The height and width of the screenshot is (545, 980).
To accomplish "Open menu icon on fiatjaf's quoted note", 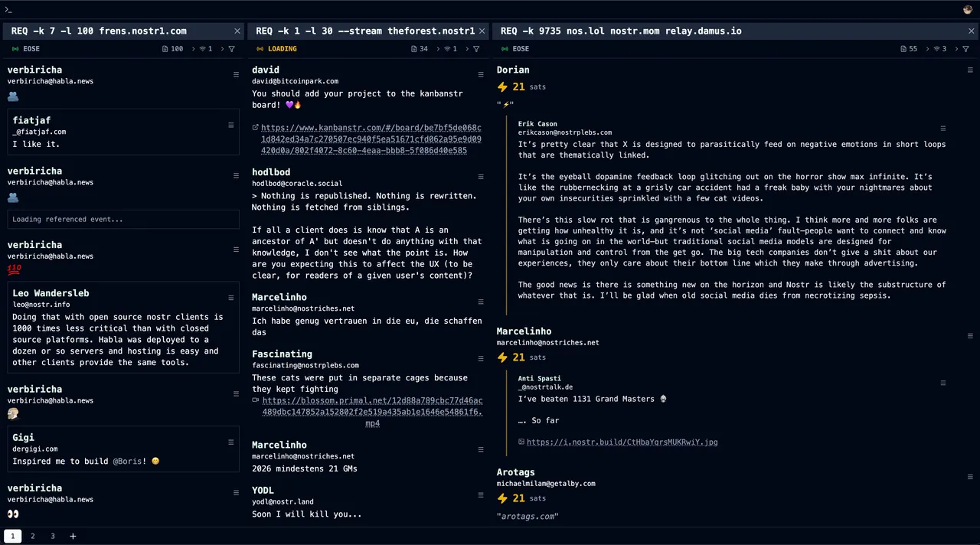I will pyautogui.click(x=230, y=125).
